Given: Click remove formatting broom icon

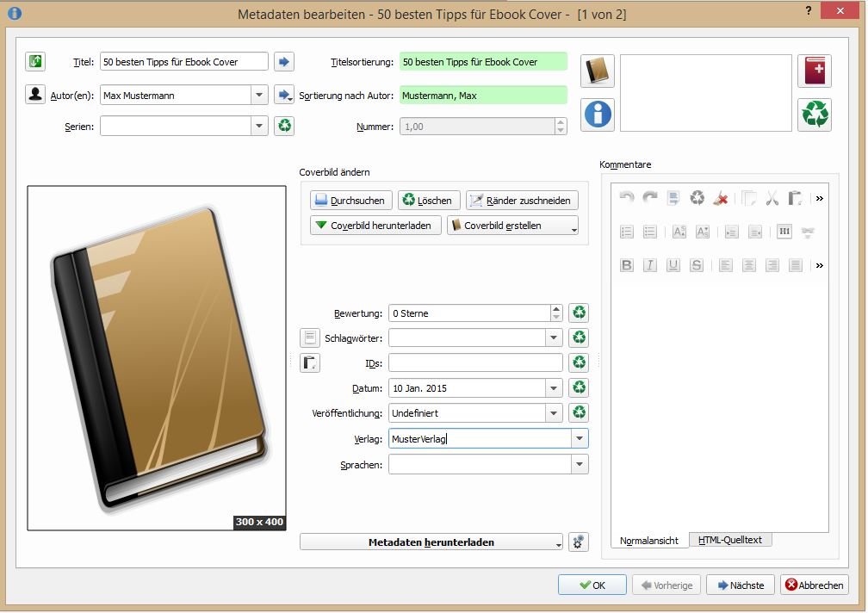Looking at the screenshot, I should click(x=720, y=198).
